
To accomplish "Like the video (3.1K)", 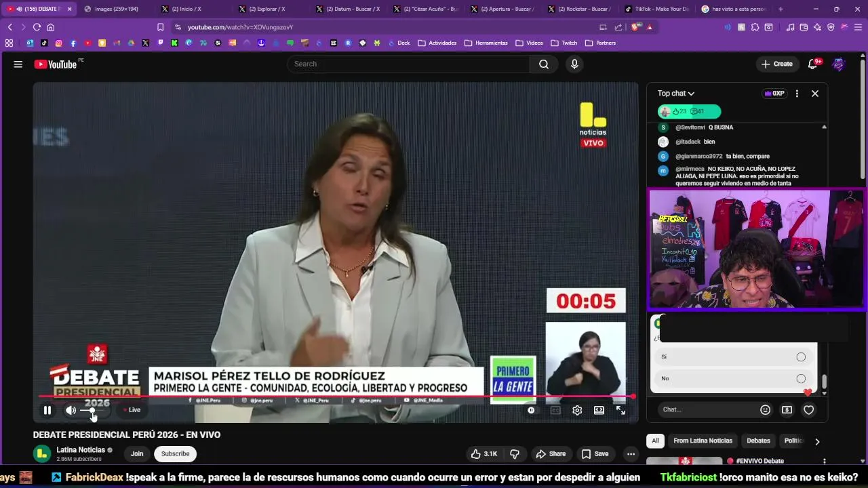I will (x=484, y=453).
